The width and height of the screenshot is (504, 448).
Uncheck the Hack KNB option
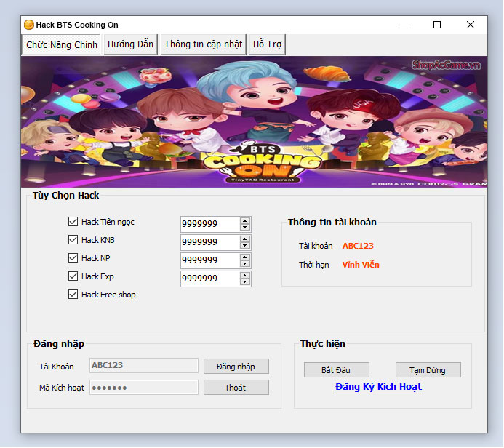pyautogui.click(x=73, y=240)
